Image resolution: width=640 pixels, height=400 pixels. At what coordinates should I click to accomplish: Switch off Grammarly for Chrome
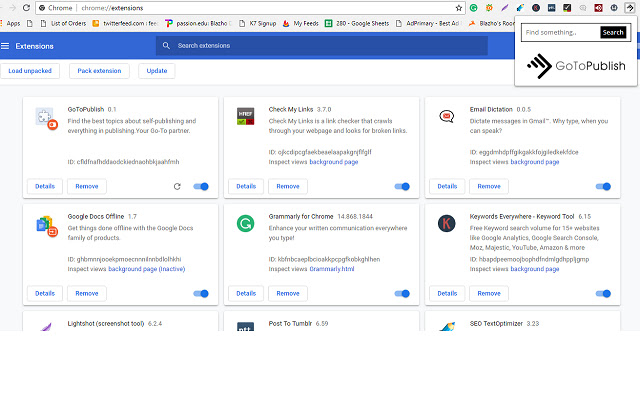[x=402, y=293]
